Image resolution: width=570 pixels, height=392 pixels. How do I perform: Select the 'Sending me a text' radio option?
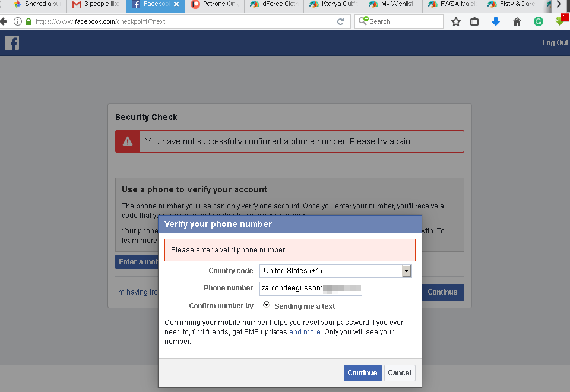coord(266,305)
